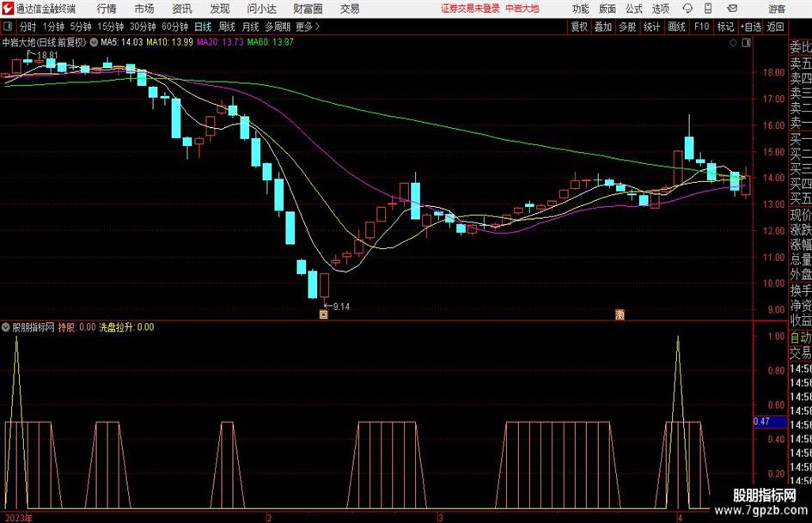The height and width of the screenshot is (523, 812).
Task: Click the 18.00 price axis label
Action: (x=773, y=72)
